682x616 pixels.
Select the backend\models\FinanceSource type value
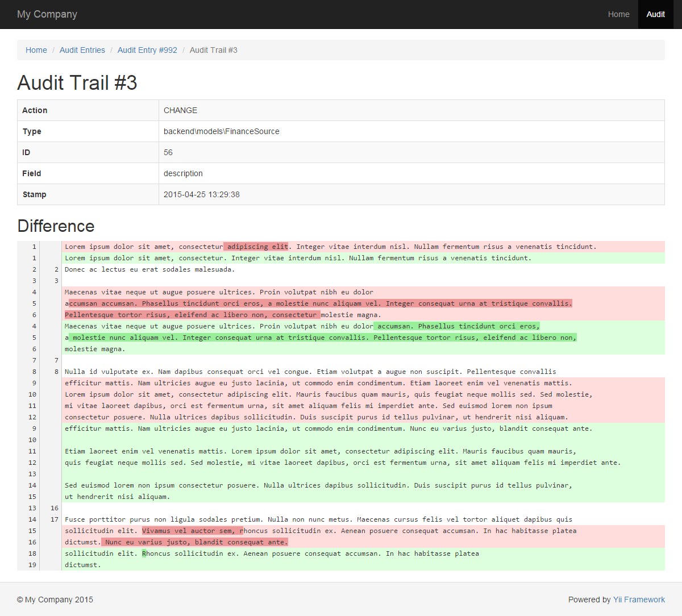pos(222,131)
